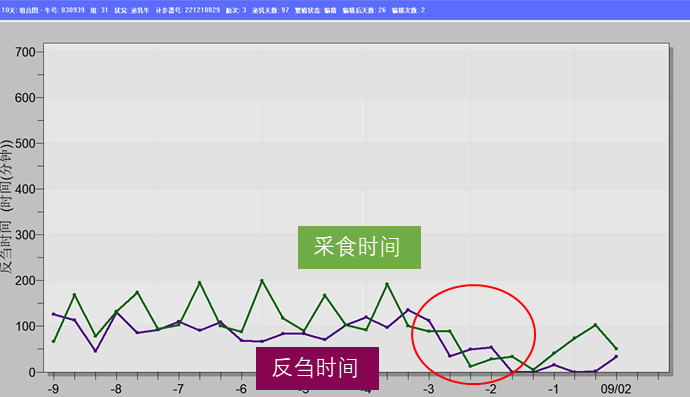The height and width of the screenshot is (397, 690).
Task: Click the y-axis value 100
Action: point(25,327)
